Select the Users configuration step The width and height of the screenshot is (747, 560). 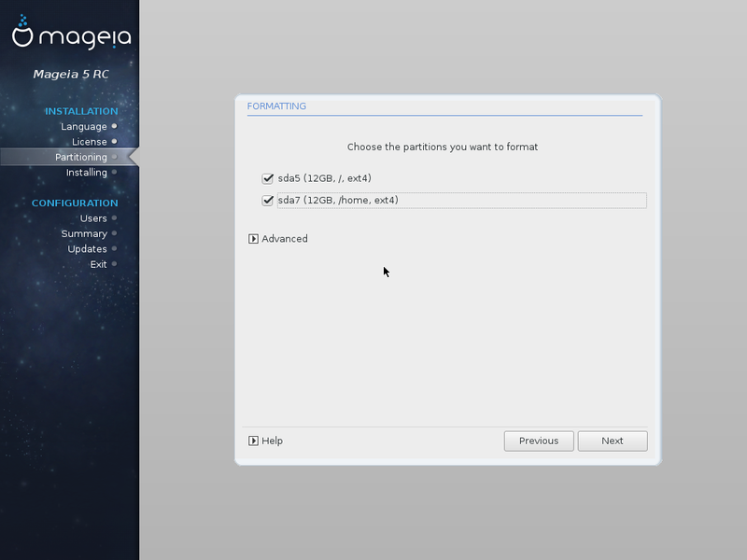click(x=93, y=218)
